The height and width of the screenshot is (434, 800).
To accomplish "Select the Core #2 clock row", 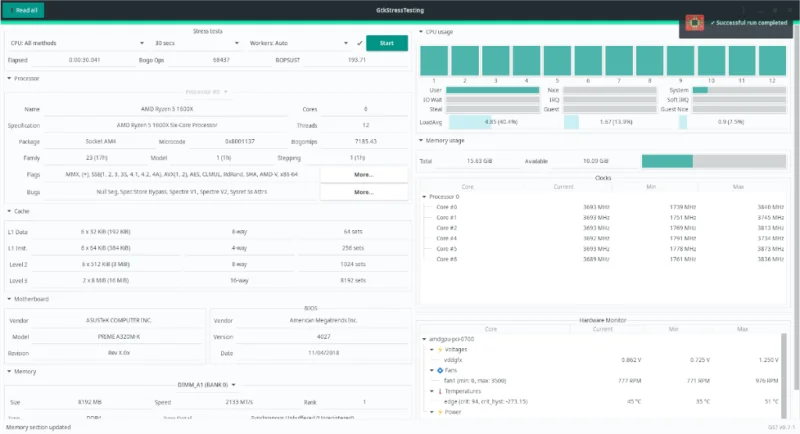I will pos(603,228).
